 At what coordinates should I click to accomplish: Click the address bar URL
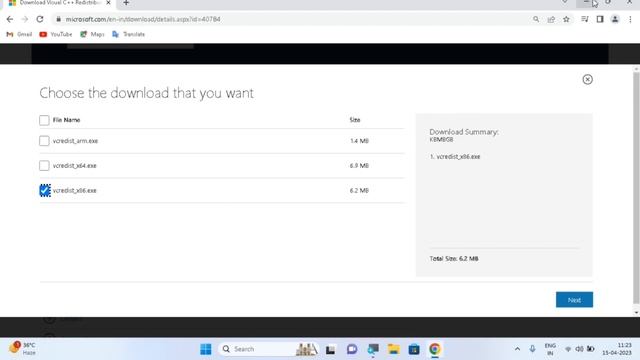tap(143, 19)
